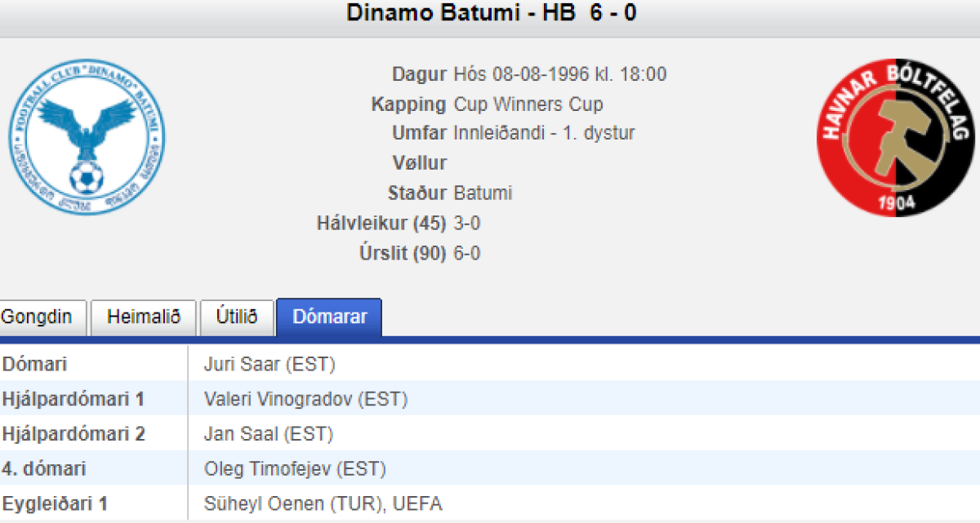Image resolution: width=980 pixels, height=523 pixels.
Task: Select observer Süheyl Oenen (TUR), UEFA
Action: [323, 504]
